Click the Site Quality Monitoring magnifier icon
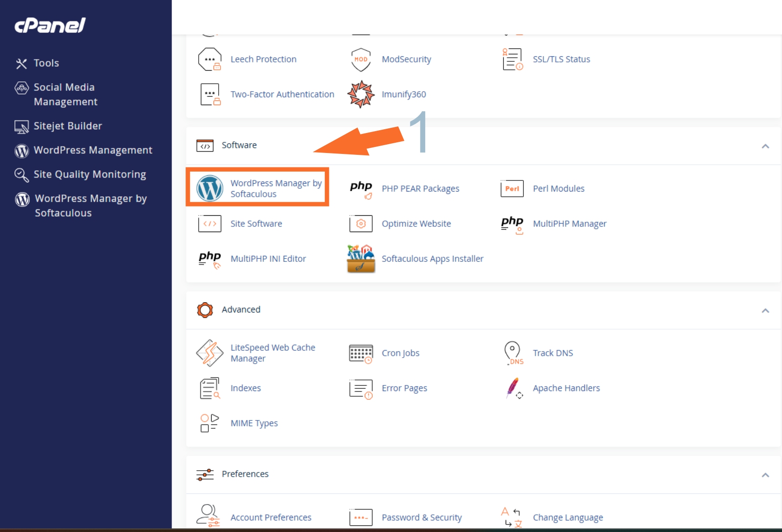The height and width of the screenshot is (532, 782). pyautogui.click(x=21, y=175)
